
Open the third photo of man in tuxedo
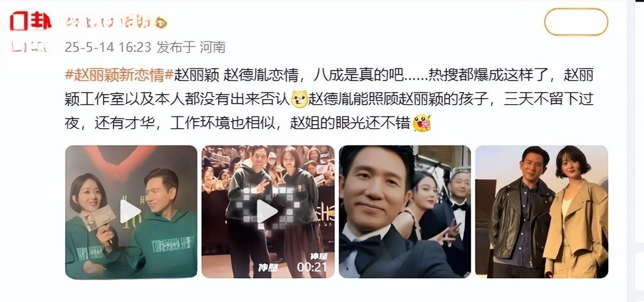click(x=405, y=211)
